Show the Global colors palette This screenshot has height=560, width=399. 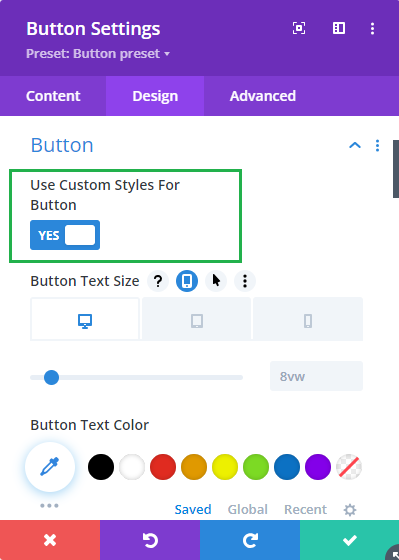point(248,509)
